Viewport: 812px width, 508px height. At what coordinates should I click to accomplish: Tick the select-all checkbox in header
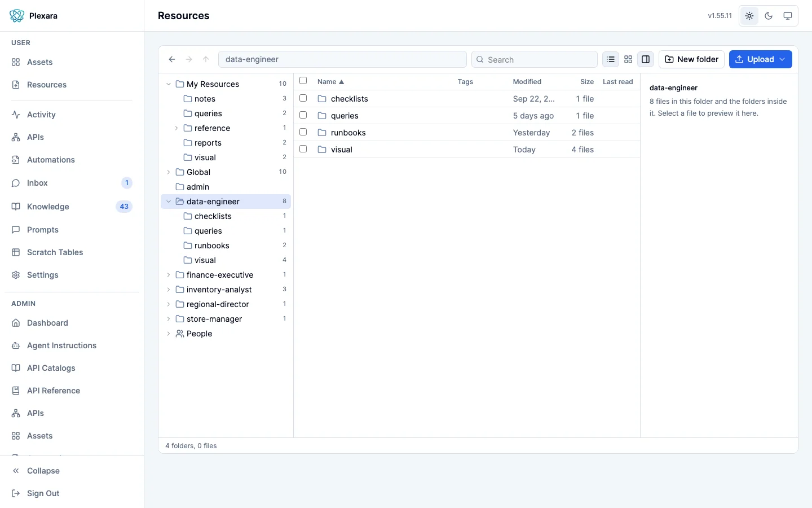[x=303, y=81]
